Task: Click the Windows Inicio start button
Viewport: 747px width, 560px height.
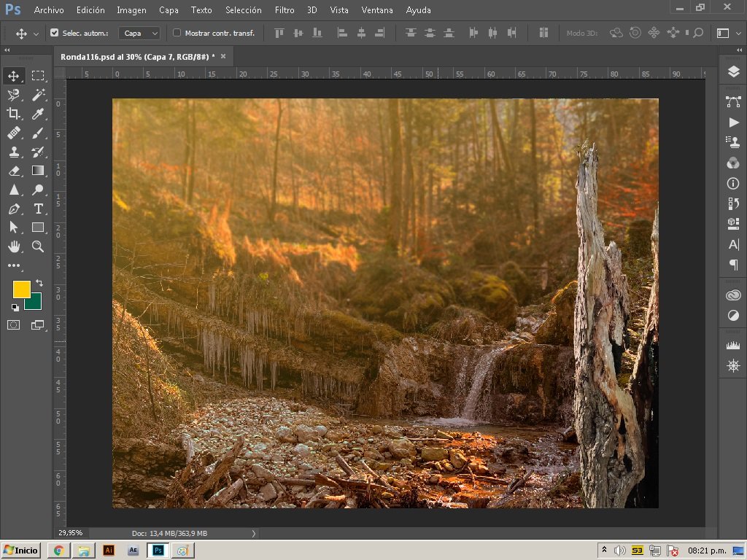Action: (20, 551)
